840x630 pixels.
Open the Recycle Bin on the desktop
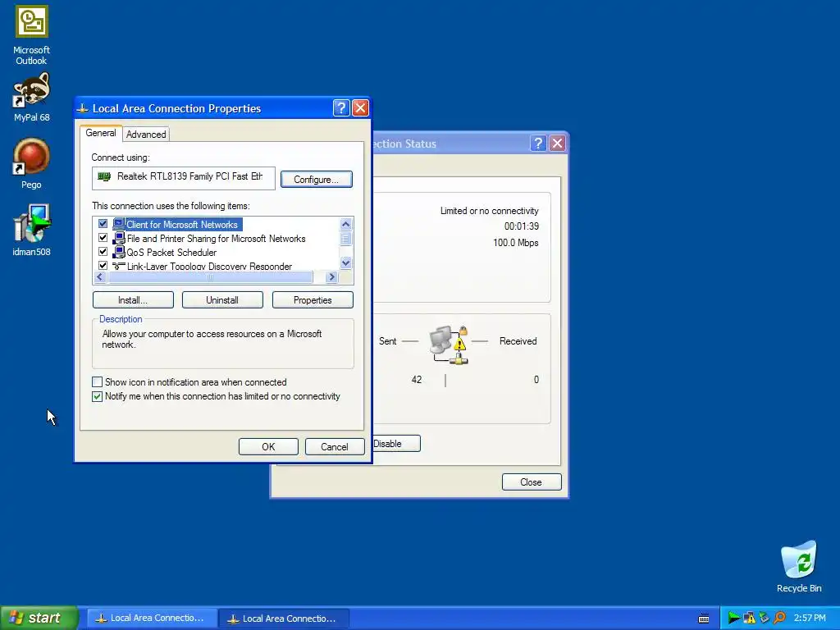[x=799, y=567]
